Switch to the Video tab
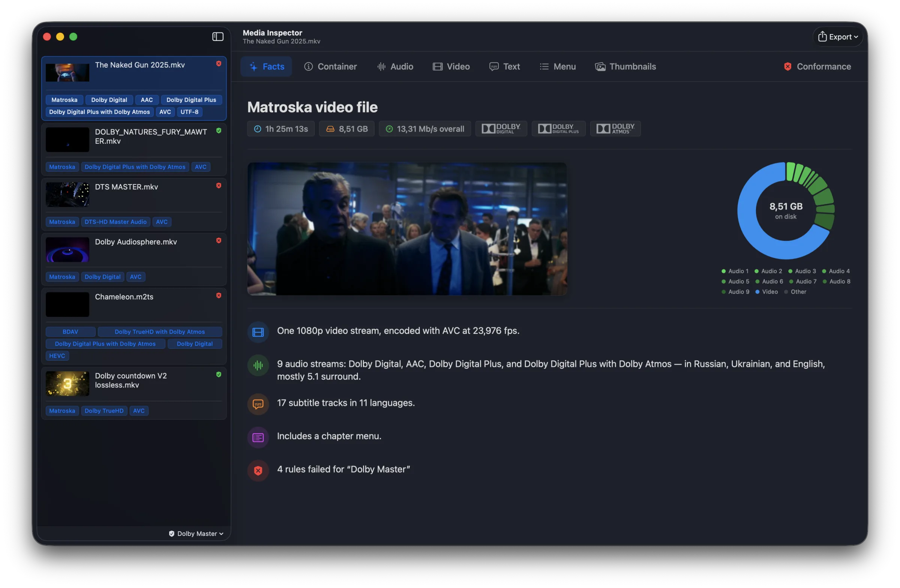Viewport: 900px width, 588px height. (451, 66)
